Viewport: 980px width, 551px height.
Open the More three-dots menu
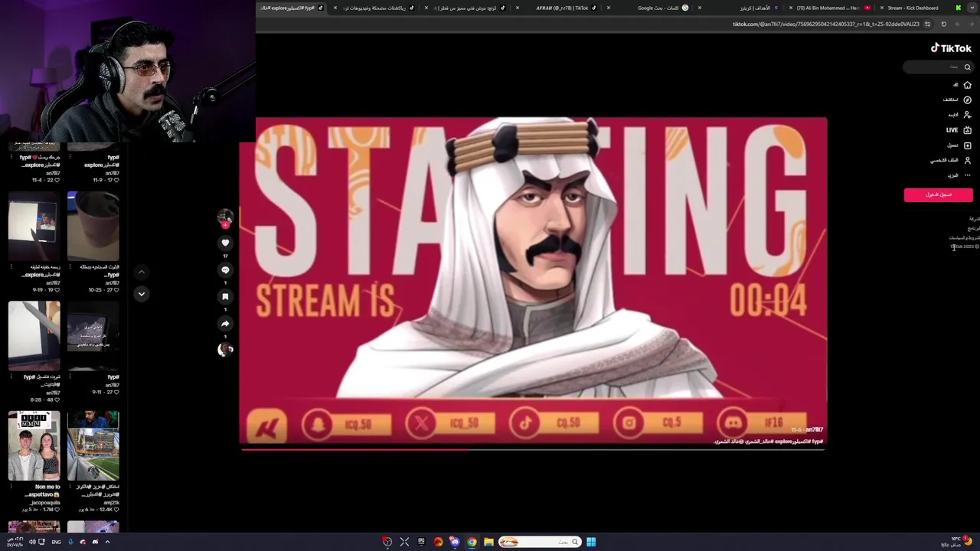967,175
